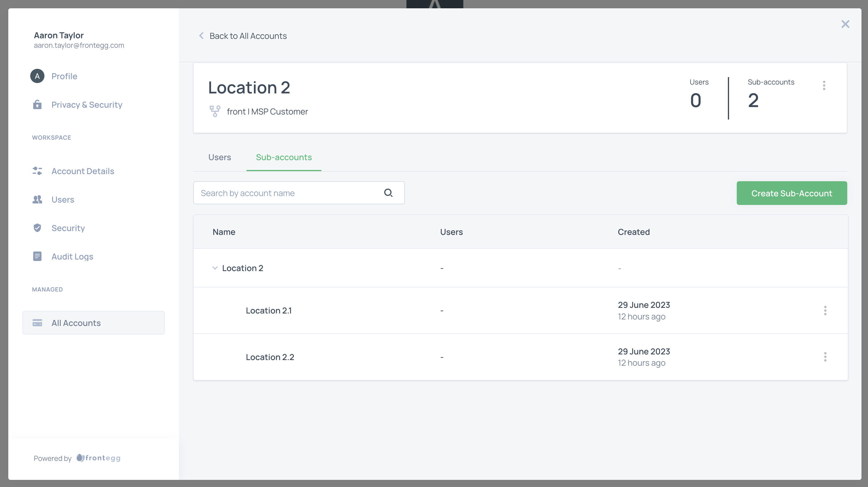
Task: Click the Profile avatar icon
Action: point(37,76)
